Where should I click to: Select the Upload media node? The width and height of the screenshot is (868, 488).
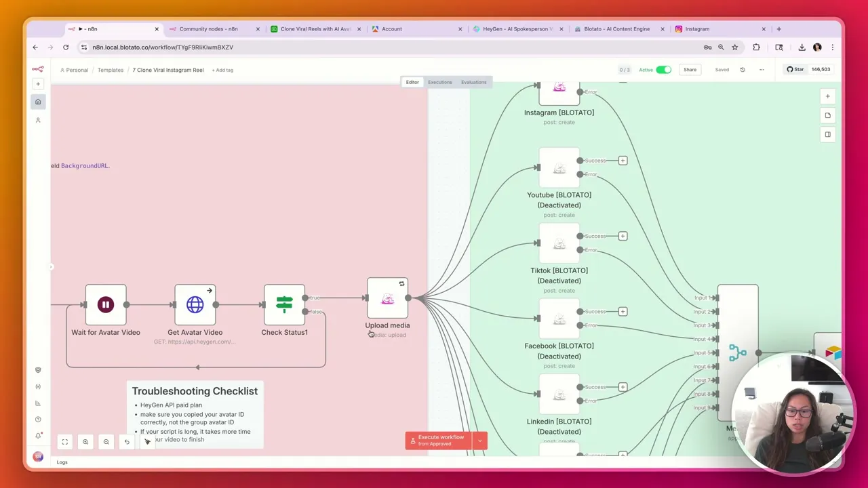coord(387,298)
